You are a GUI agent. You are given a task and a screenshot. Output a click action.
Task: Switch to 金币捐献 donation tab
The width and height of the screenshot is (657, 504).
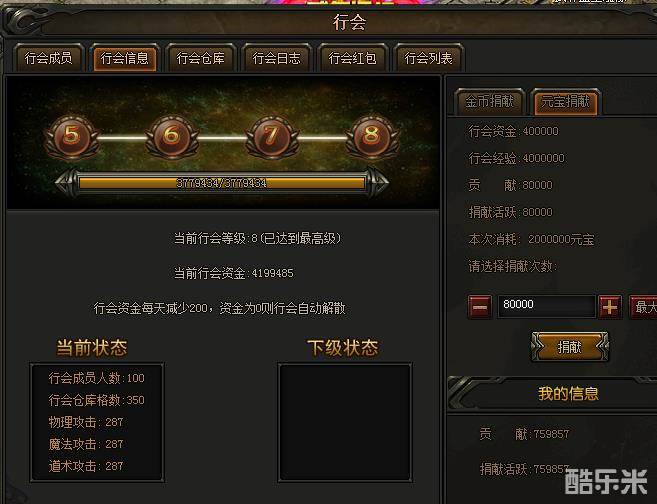pos(489,101)
